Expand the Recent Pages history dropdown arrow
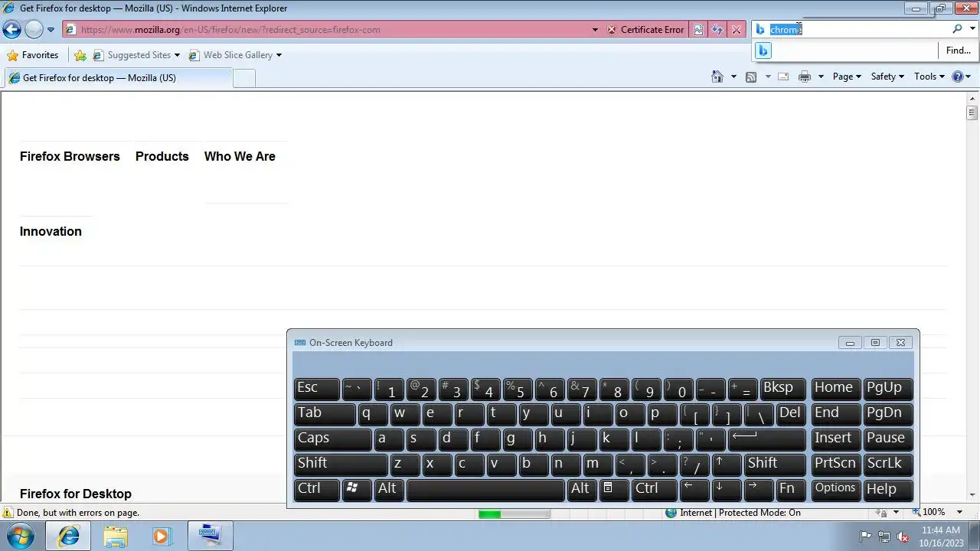Screen dimensions: 980x551 coord(51,30)
